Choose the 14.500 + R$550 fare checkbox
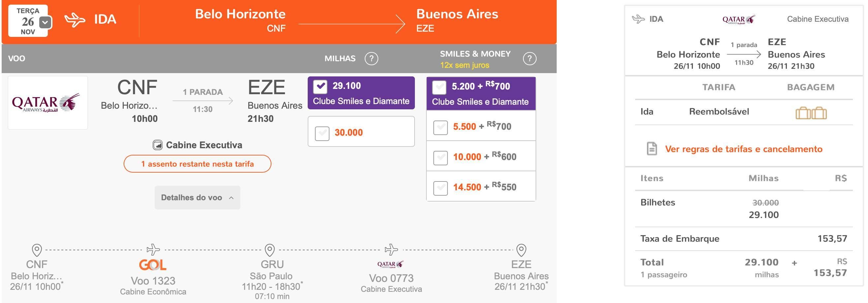Viewport: 868px width, 303px height. [440, 188]
